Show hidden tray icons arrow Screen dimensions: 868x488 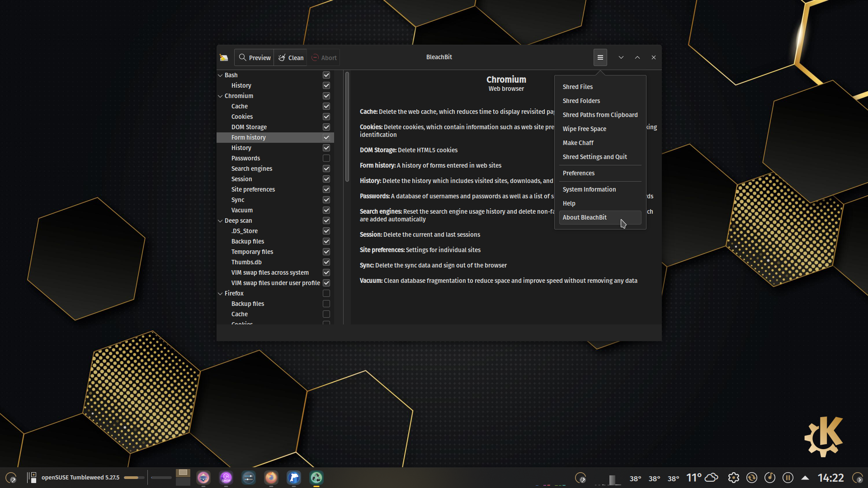(x=805, y=478)
